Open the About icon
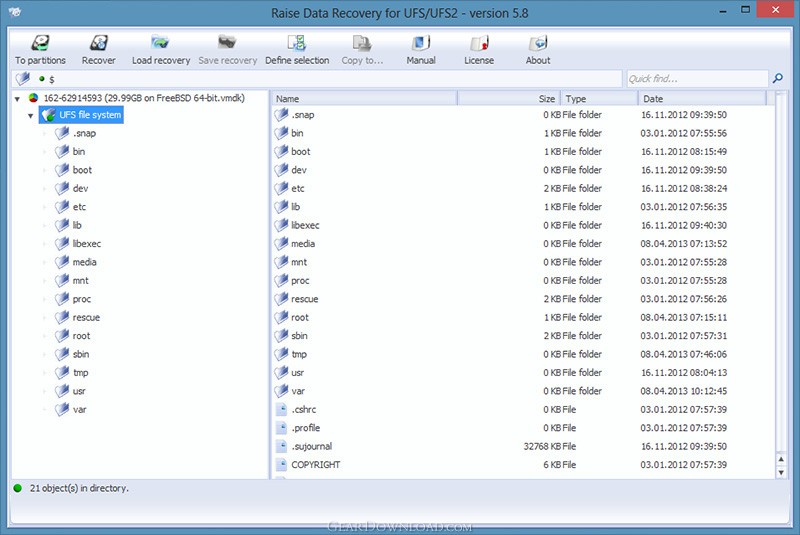Screen dimensions: 800x535 pyautogui.click(x=538, y=44)
